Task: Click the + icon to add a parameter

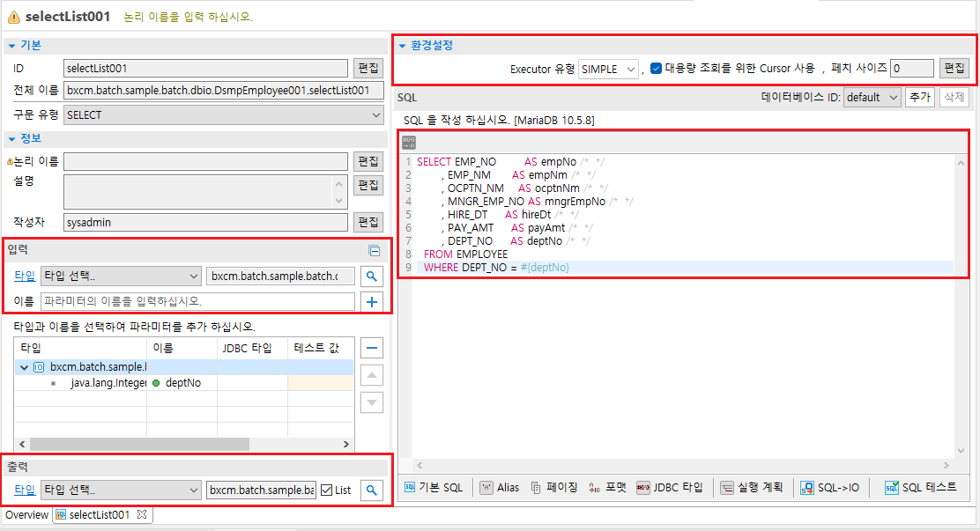Action: [x=371, y=302]
